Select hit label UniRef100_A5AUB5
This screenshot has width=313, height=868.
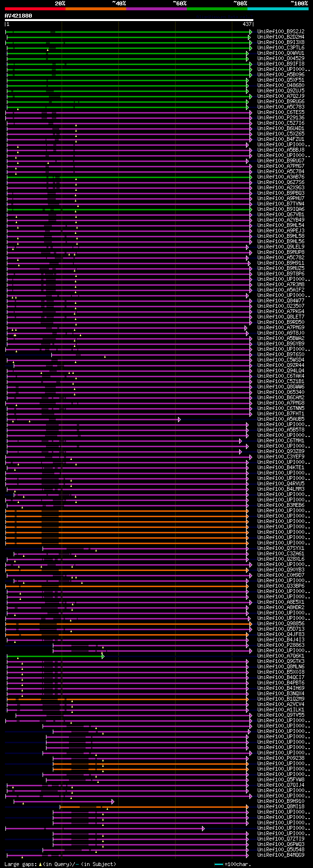(x=281, y=419)
